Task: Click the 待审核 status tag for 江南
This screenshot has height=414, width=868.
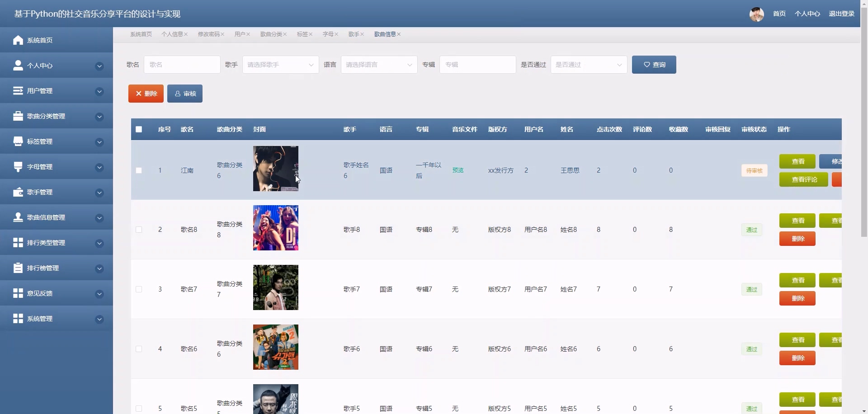Action: pyautogui.click(x=755, y=170)
